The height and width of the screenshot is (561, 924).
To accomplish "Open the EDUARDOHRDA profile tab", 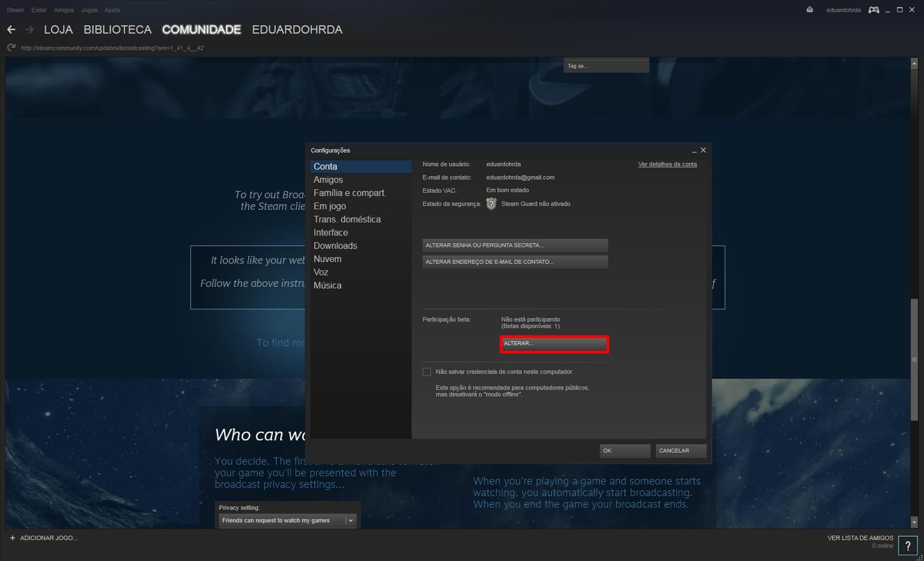I will [297, 30].
